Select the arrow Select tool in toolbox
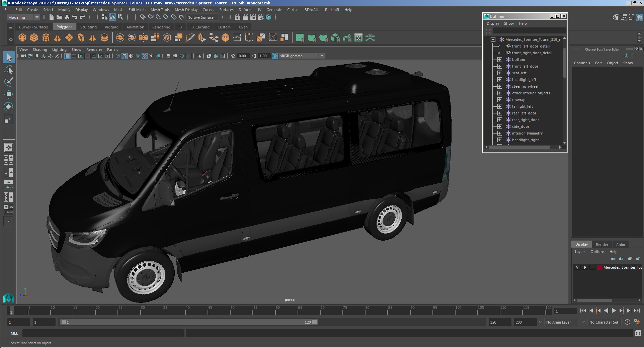Image resolution: width=644 pixels, height=348 pixels. click(x=9, y=58)
